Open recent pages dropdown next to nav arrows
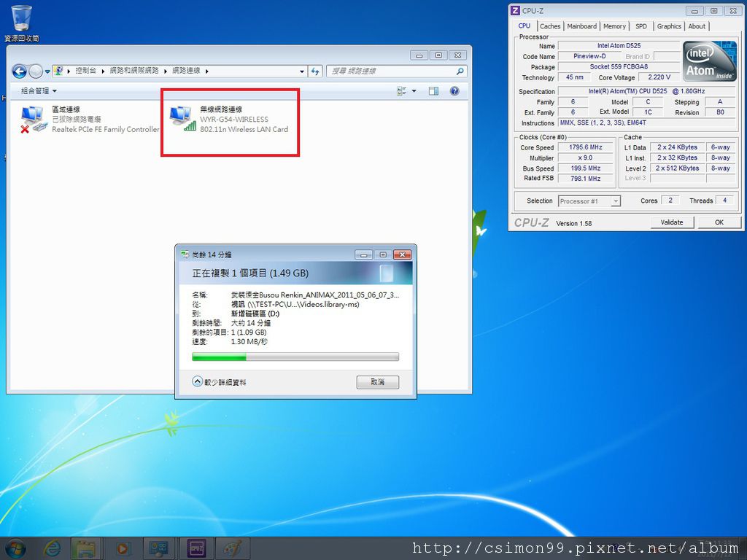 tap(47, 71)
